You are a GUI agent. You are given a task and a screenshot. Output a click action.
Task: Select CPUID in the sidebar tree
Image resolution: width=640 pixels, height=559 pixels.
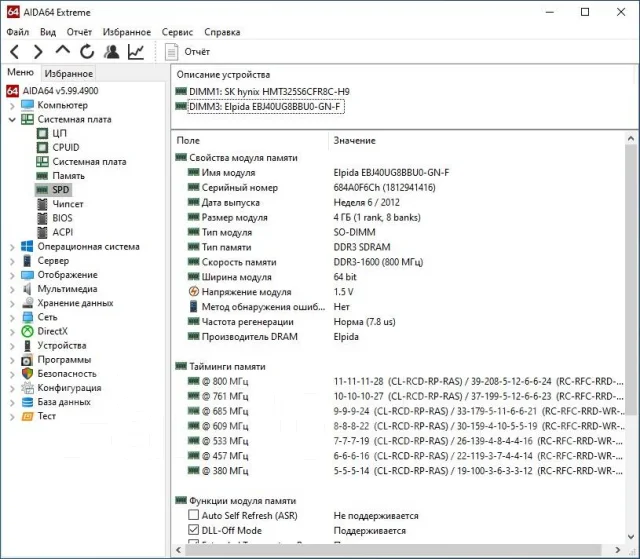tap(66, 147)
